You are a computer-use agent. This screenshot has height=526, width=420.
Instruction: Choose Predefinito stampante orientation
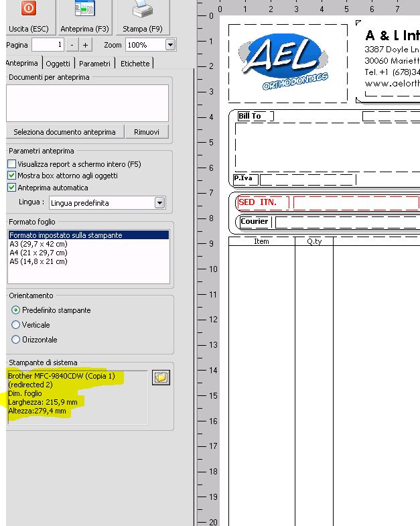point(16,310)
